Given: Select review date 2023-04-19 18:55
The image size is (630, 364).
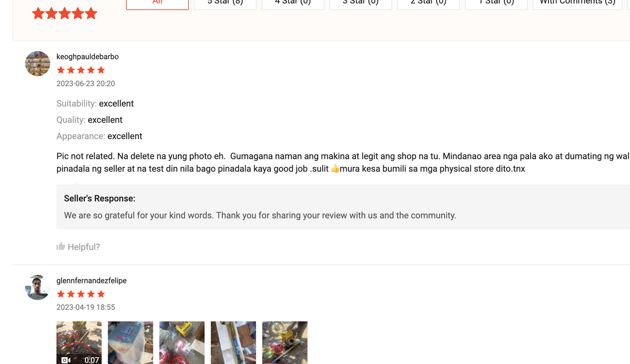Looking at the screenshot, I should [86, 307].
